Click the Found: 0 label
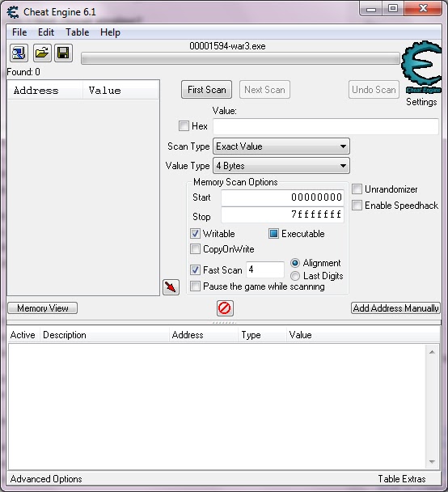Viewport: 448px width, 492px height. (x=23, y=72)
